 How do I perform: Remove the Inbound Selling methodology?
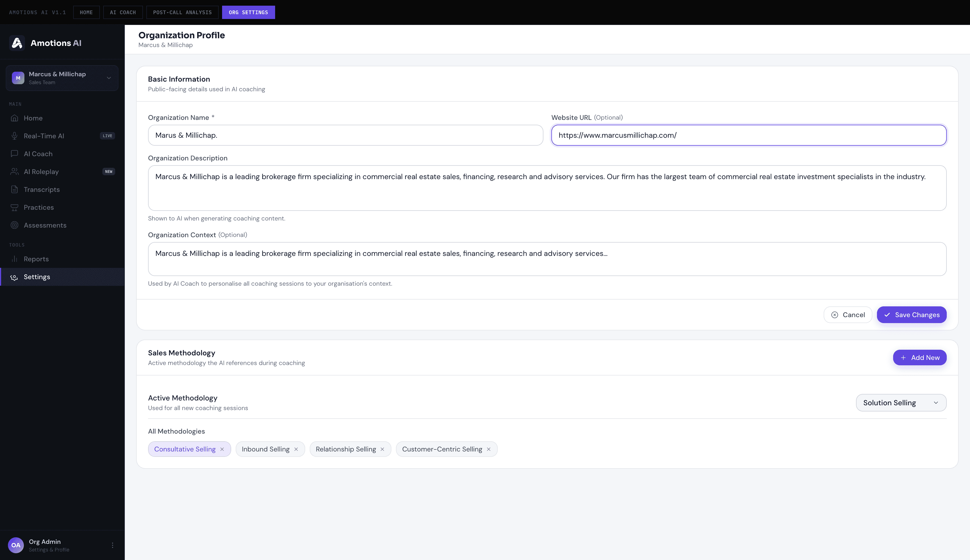pos(296,449)
